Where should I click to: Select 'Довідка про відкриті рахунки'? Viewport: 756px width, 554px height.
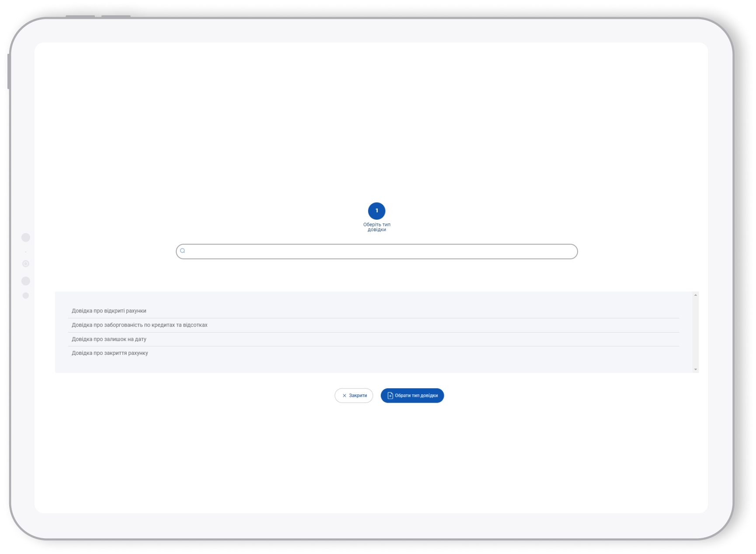pyautogui.click(x=374, y=311)
